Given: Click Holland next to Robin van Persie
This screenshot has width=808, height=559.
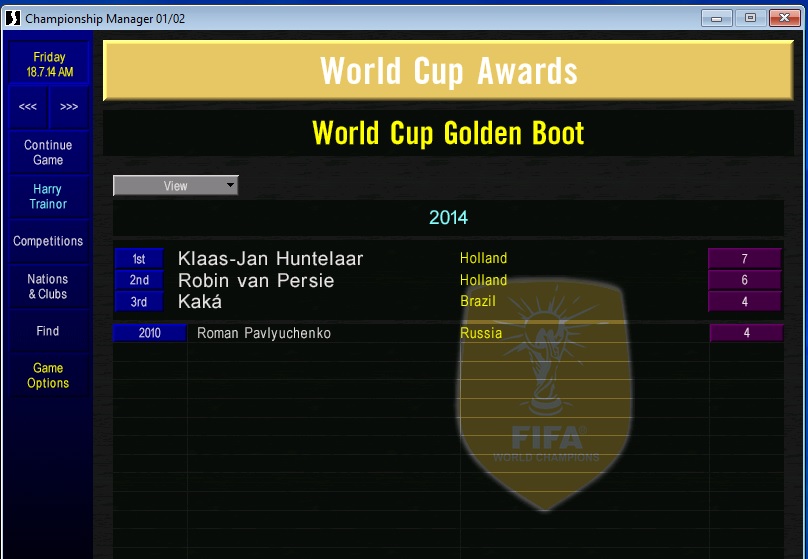Looking at the screenshot, I should click(483, 280).
